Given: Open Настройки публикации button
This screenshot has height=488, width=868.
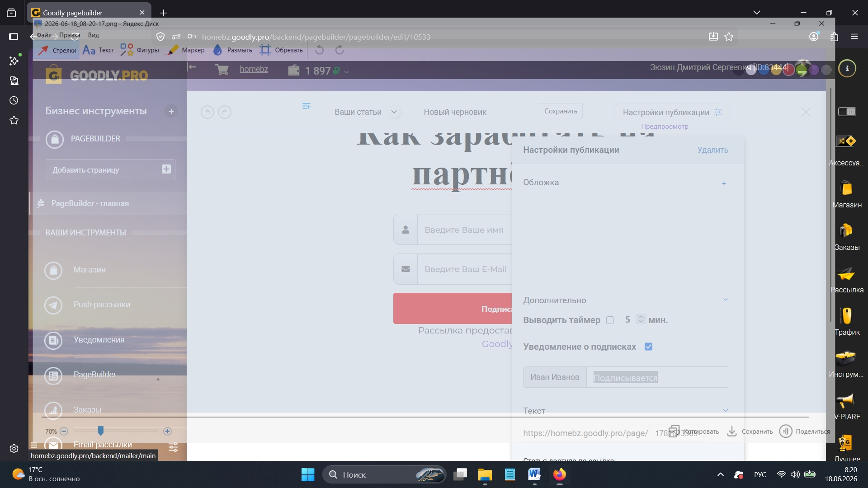Looking at the screenshot, I should click(x=671, y=112).
